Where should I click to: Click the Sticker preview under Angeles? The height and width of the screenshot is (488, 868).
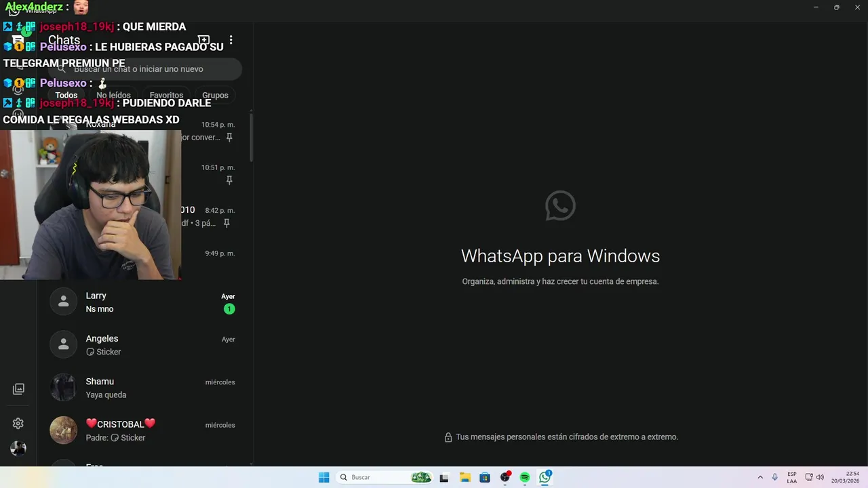coord(103,352)
